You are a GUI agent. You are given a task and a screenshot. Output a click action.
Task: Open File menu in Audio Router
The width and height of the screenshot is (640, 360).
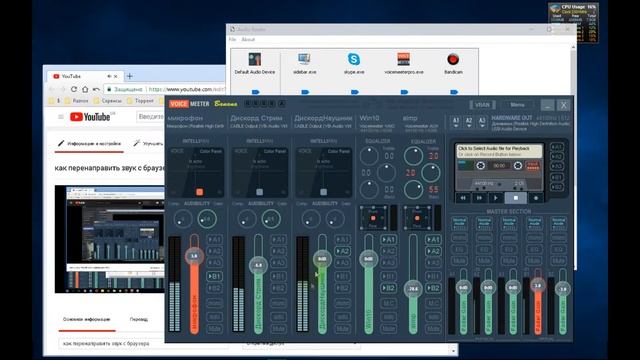click(x=232, y=40)
